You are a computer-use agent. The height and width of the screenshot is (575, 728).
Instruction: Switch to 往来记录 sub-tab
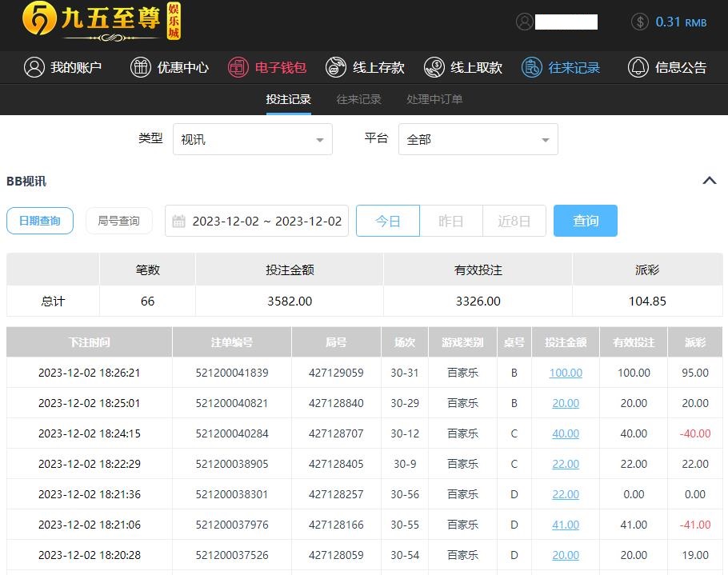tap(359, 99)
